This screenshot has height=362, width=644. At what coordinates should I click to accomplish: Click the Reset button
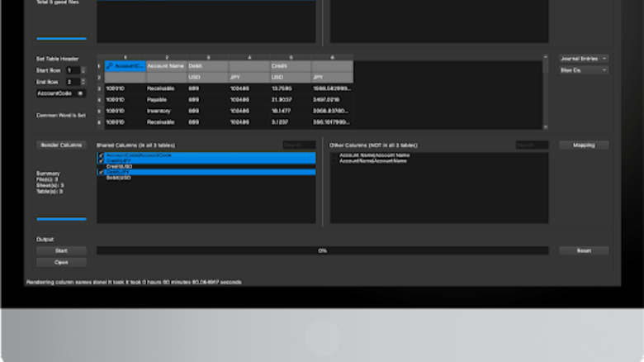pyautogui.click(x=584, y=250)
